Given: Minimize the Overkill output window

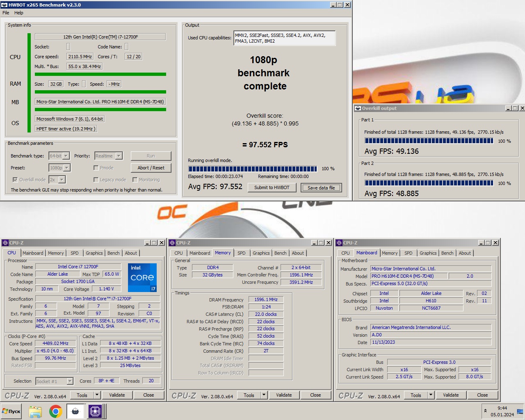Looking at the screenshot, I should tap(508, 108).
